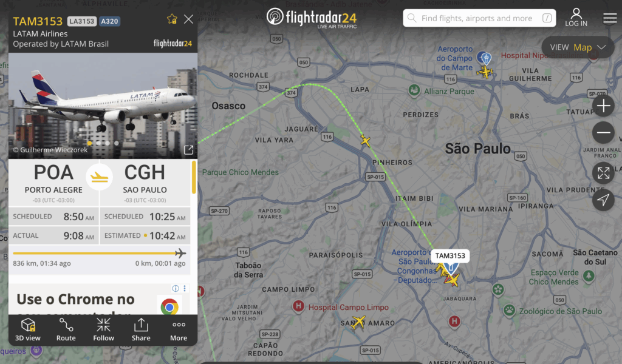Image resolution: width=622 pixels, height=364 pixels.
Task: Select the aircraft icon over Pinheiros
Action: click(x=365, y=140)
